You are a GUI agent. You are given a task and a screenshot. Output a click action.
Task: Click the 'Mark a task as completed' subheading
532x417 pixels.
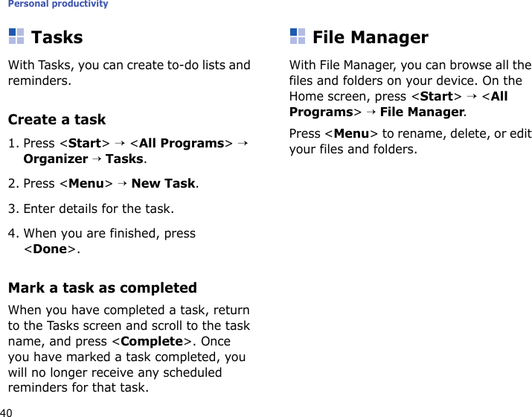pyautogui.click(x=102, y=287)
